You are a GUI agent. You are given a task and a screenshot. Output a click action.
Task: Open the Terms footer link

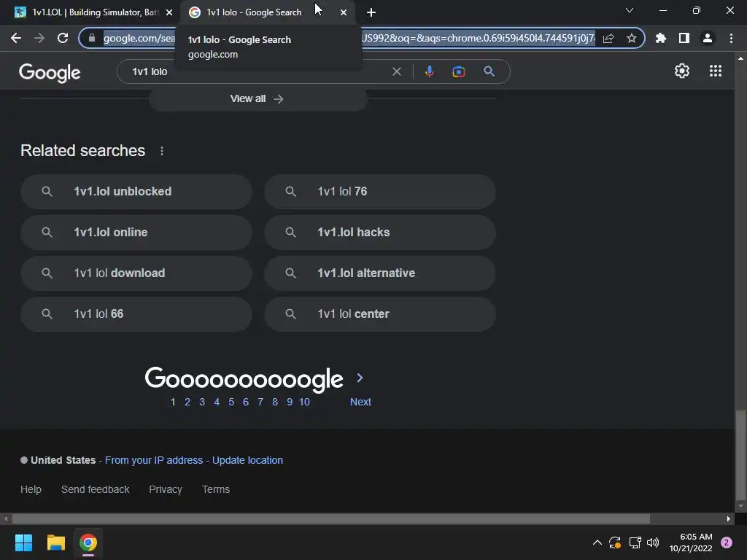point(216,489)
